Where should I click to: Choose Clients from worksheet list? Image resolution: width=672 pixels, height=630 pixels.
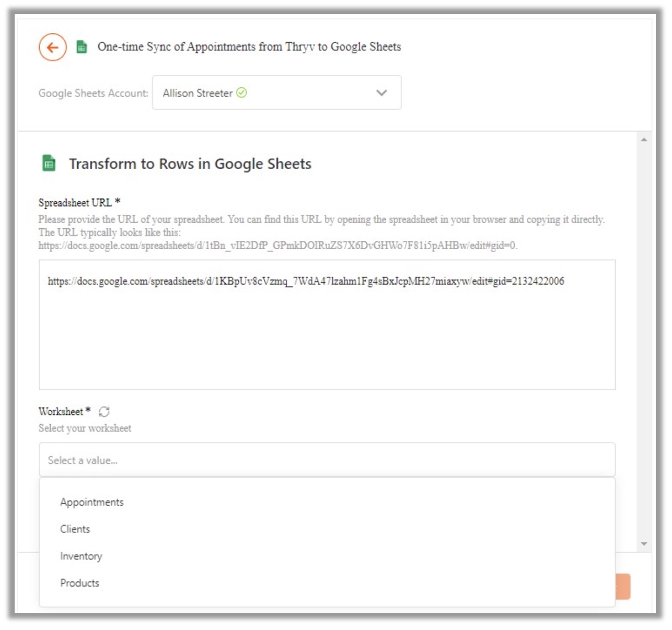[75, 529]
